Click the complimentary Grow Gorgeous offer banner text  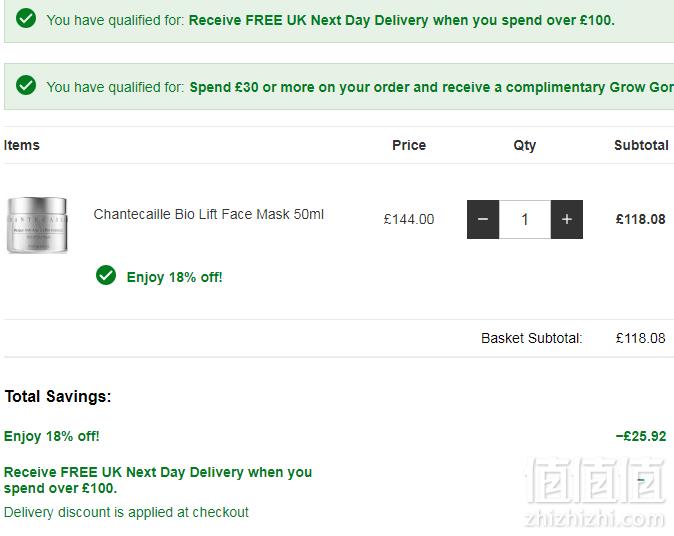click(432, 87)
